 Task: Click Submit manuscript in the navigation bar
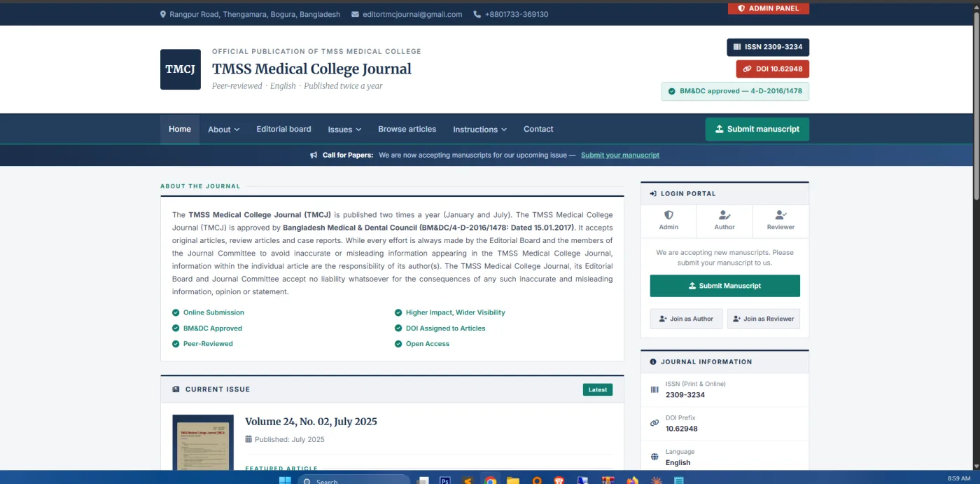tap(757, 129)
